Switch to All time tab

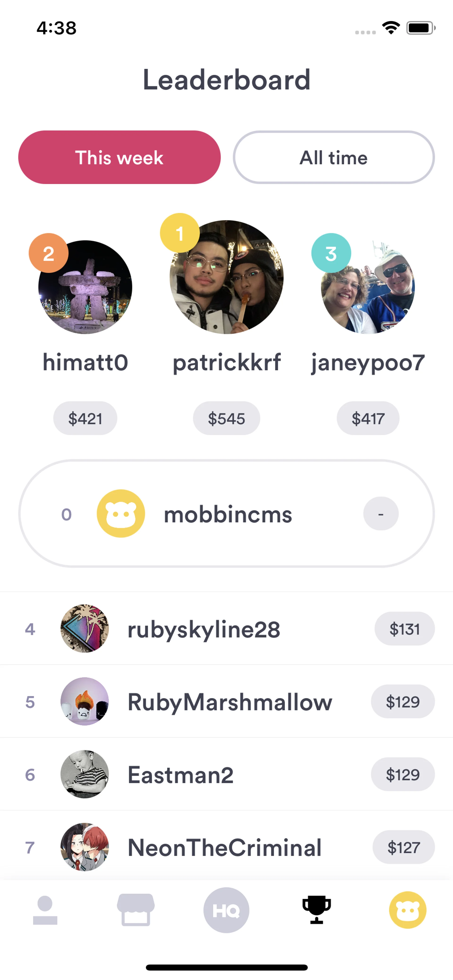pyautogui.click(x=334, y=157)
